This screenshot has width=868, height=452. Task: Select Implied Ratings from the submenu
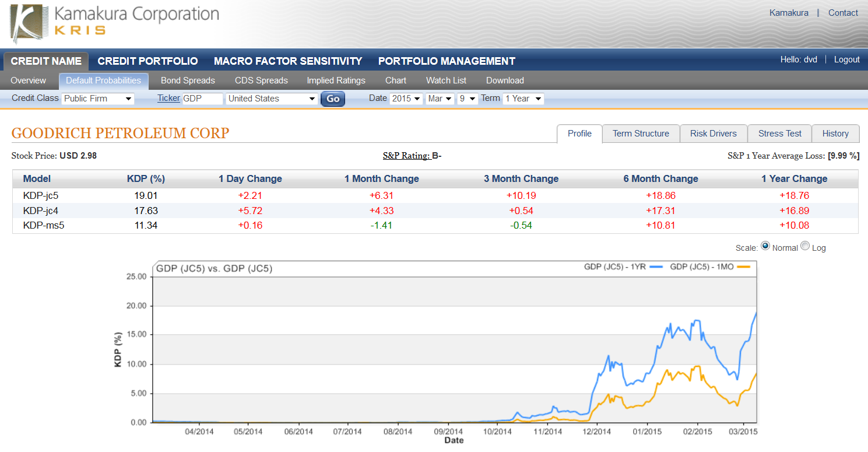click(x=336, y=80)
